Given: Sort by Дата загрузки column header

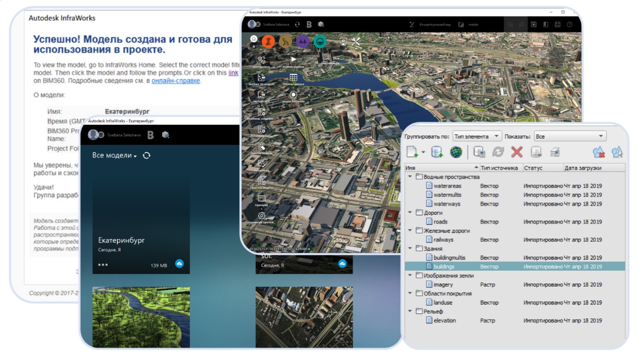Looking at the screenshot, I should pyautogui.click(x=594, y=168).
